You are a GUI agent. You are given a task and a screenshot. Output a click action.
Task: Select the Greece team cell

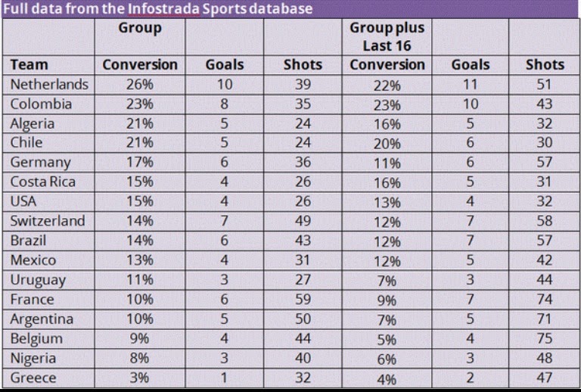34,378
